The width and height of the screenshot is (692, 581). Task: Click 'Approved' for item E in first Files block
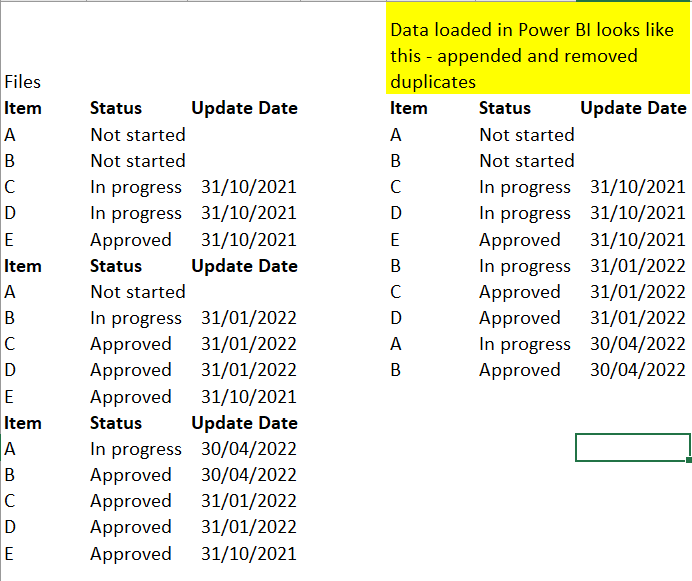(x=131, y=241)
